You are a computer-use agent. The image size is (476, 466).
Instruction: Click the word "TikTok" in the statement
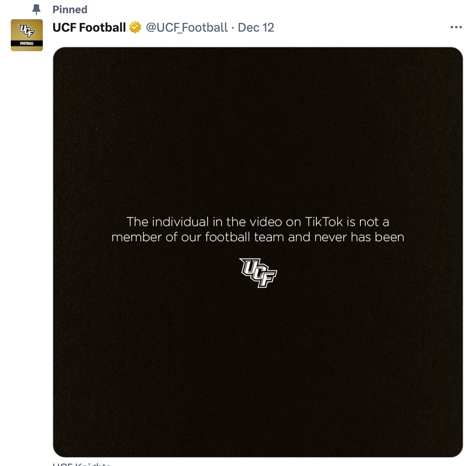click(324, 222)
